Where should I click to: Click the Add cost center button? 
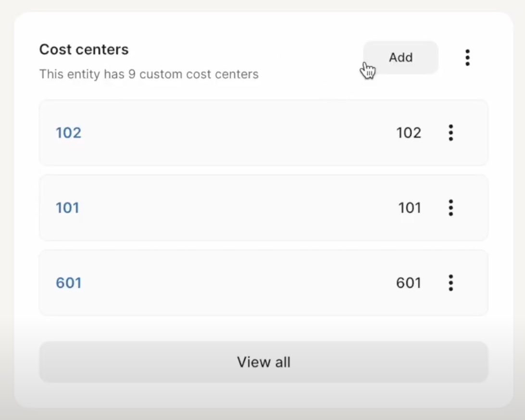[400, 58]
